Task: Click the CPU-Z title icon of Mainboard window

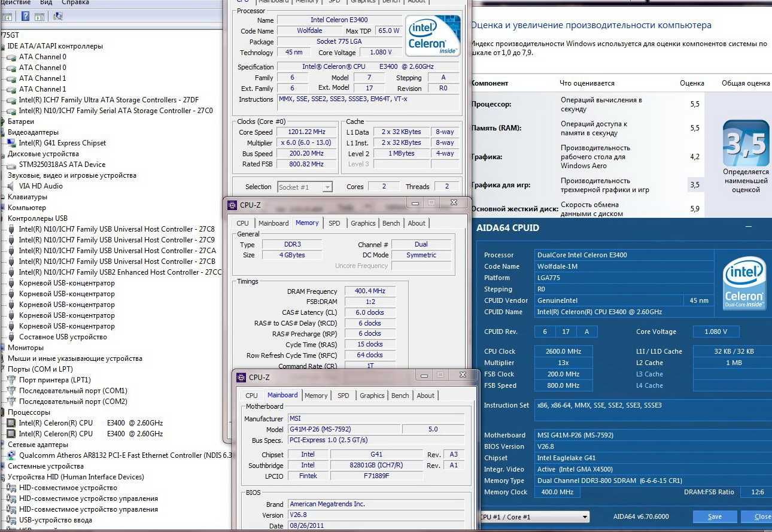Action: pyautogui.click(x=241, y=378)
